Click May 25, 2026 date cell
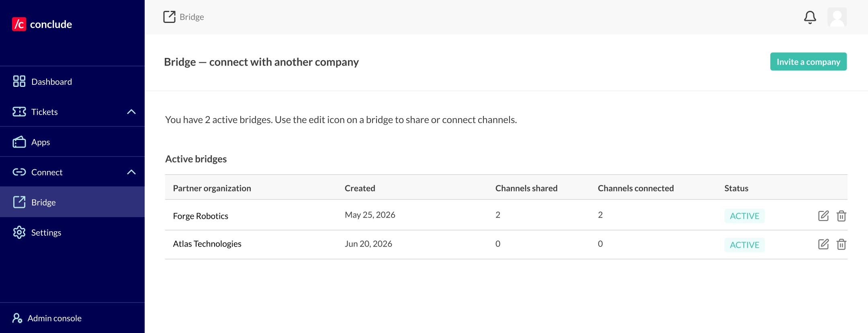The image size is (868, 333). click(x=370, y=215)
